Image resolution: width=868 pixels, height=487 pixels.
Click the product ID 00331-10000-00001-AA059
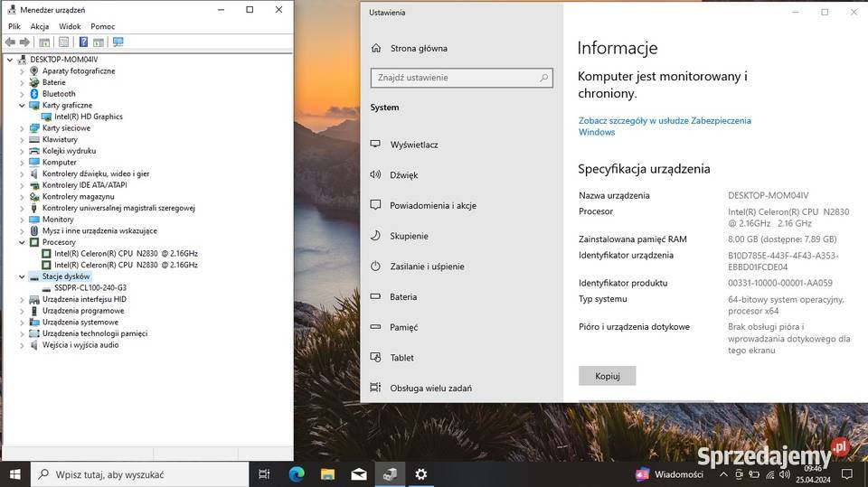click(780, 283)
